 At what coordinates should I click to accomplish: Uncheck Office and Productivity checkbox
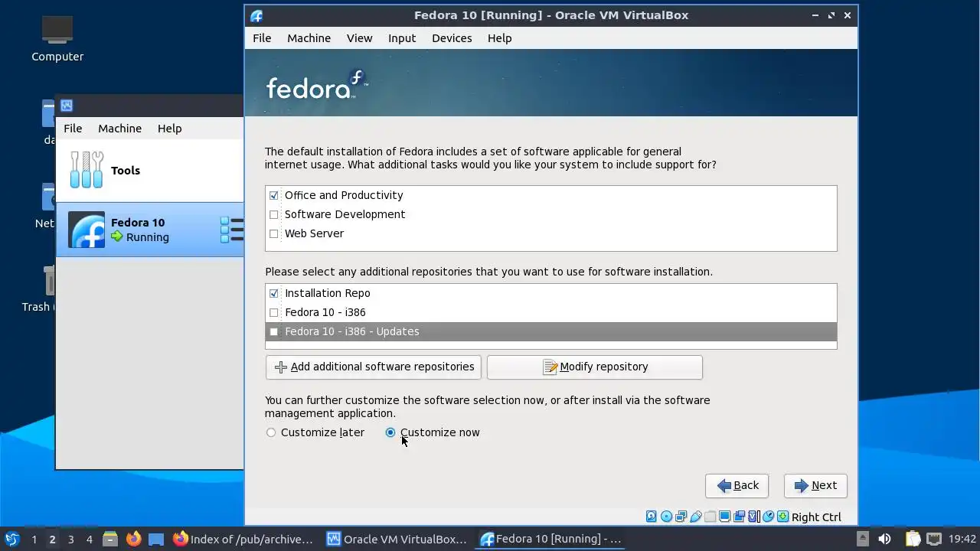(274, 195)
